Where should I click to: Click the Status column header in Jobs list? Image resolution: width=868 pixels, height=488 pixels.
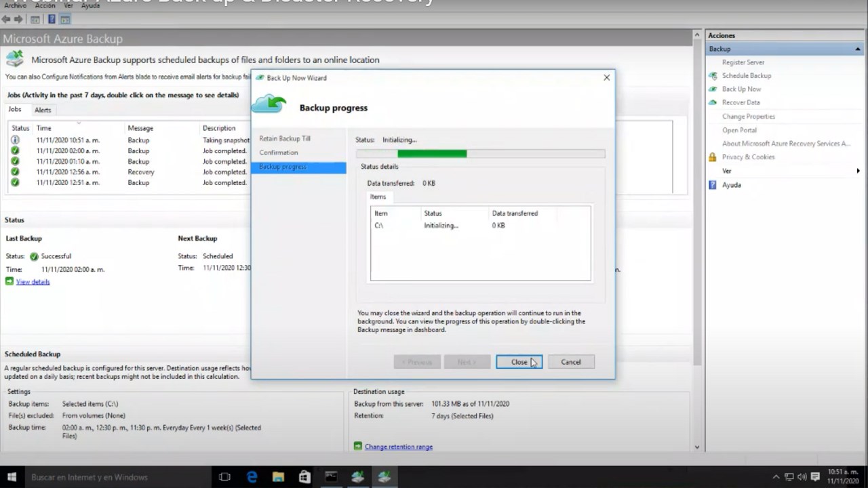click(x=20, y=128)
